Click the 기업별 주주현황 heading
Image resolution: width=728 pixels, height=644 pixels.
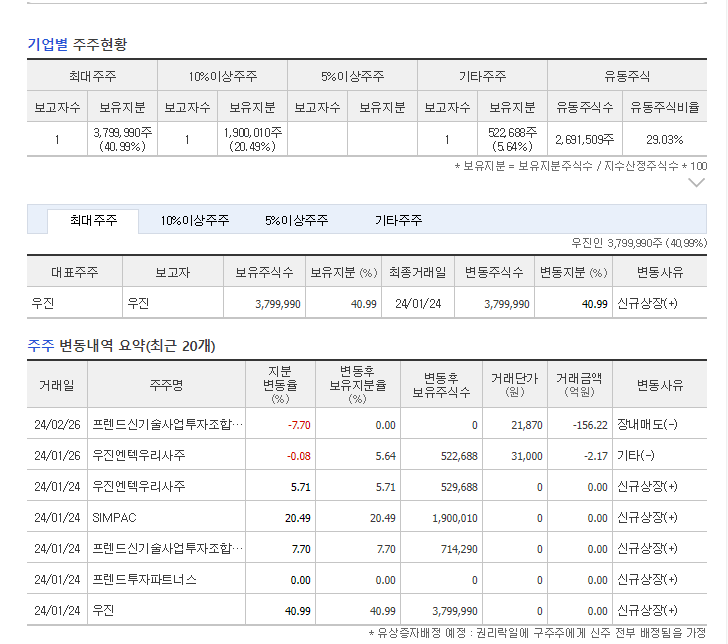[77, 45]
